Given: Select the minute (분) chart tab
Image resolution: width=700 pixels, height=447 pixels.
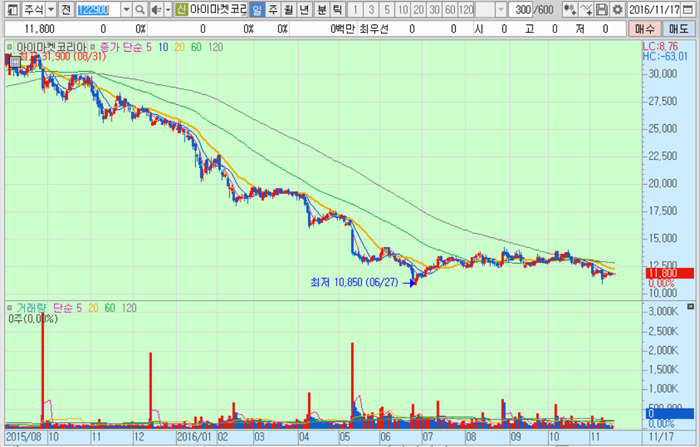Looking at the screenshot, I should click(321, 9).
